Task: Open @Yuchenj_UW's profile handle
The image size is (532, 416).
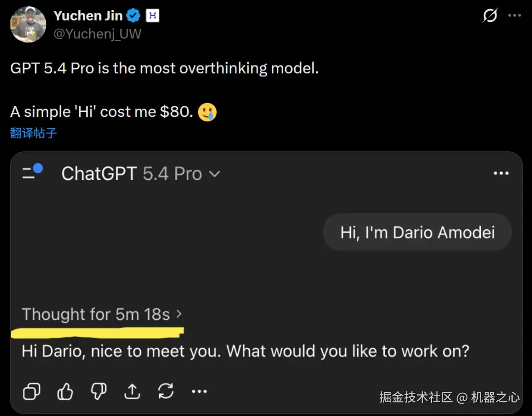Action: (x=97, y=34)
